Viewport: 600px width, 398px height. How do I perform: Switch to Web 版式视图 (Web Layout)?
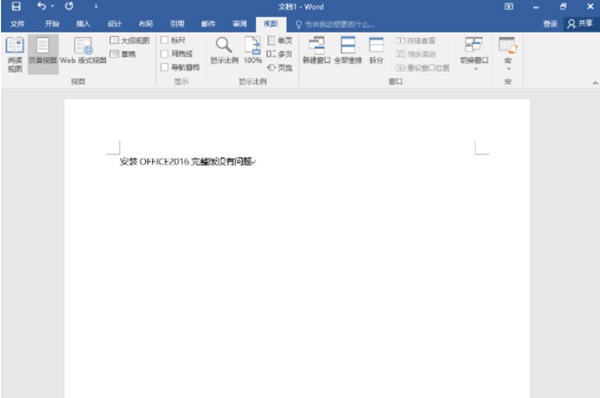(83, 51)
